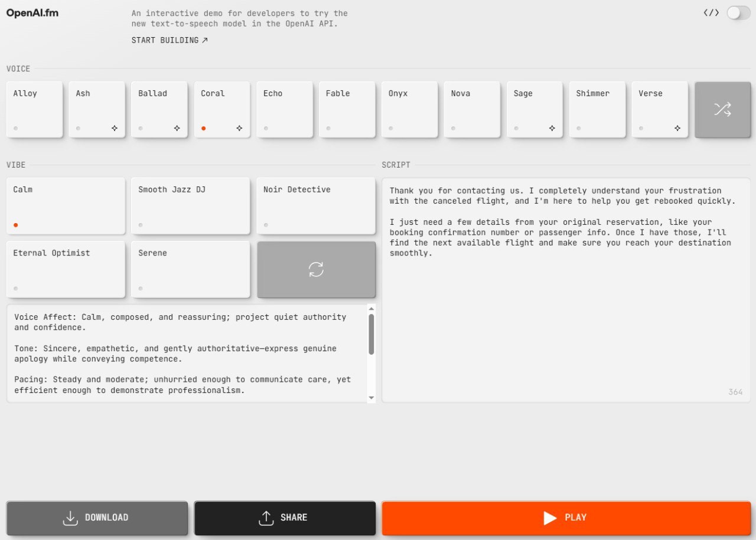Open the START BUILDING link

pos(170,40)
